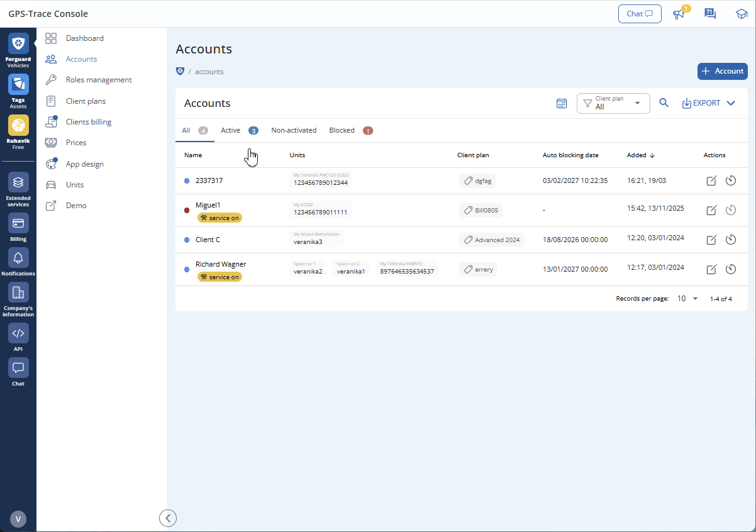Click the errery client plan tag
Image resolution: width=756 pixels, height=532 pixels.
(478, 269)
